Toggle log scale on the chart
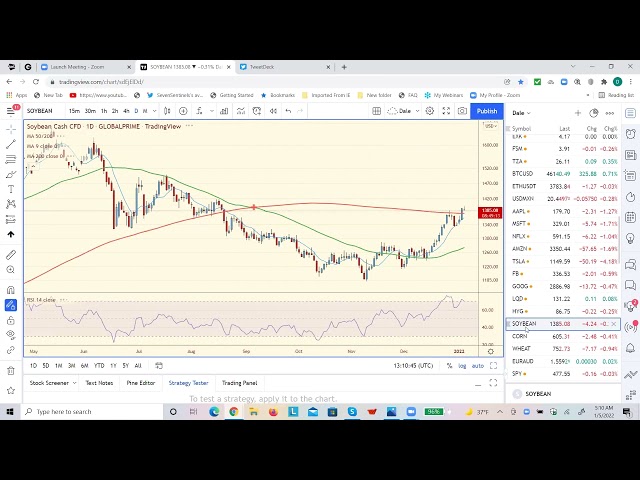The height and width of the screenshot is (480, 640). (x=462, y=366)
